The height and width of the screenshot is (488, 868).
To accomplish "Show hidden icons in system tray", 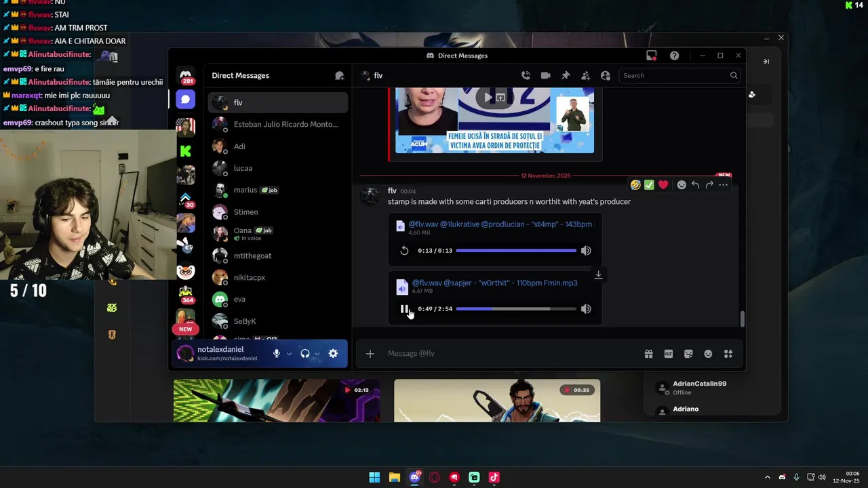I will pos(767,477).
